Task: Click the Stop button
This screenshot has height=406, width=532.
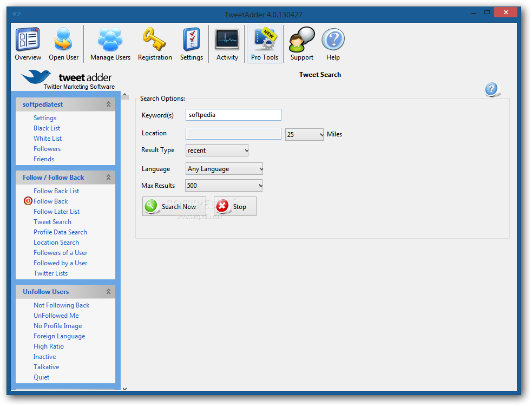Action: pyautogui.click(x=235, y=206)
